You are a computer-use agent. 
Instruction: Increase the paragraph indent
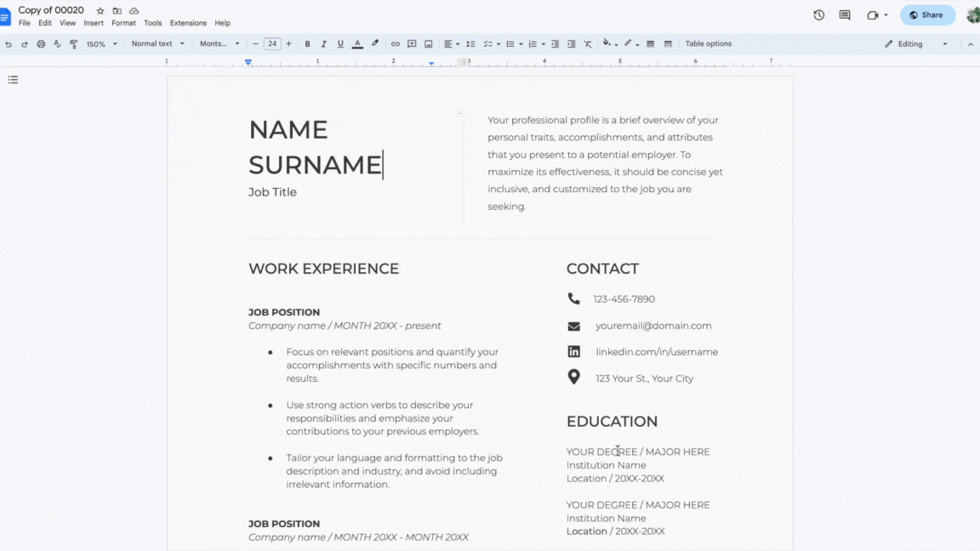pyautogui.click(x=572, y=43)
